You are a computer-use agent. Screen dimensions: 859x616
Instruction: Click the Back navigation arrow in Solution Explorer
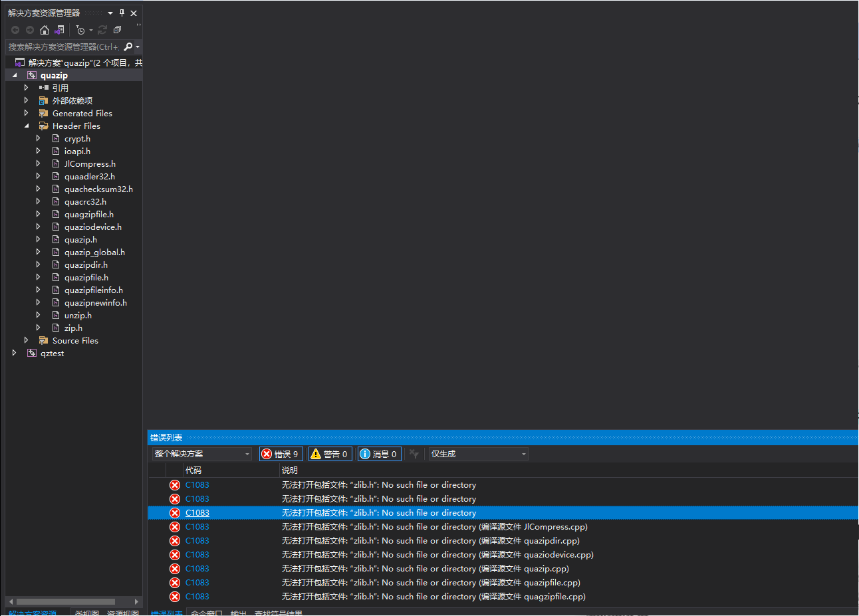pyautogui.click(x=15, y=30)
